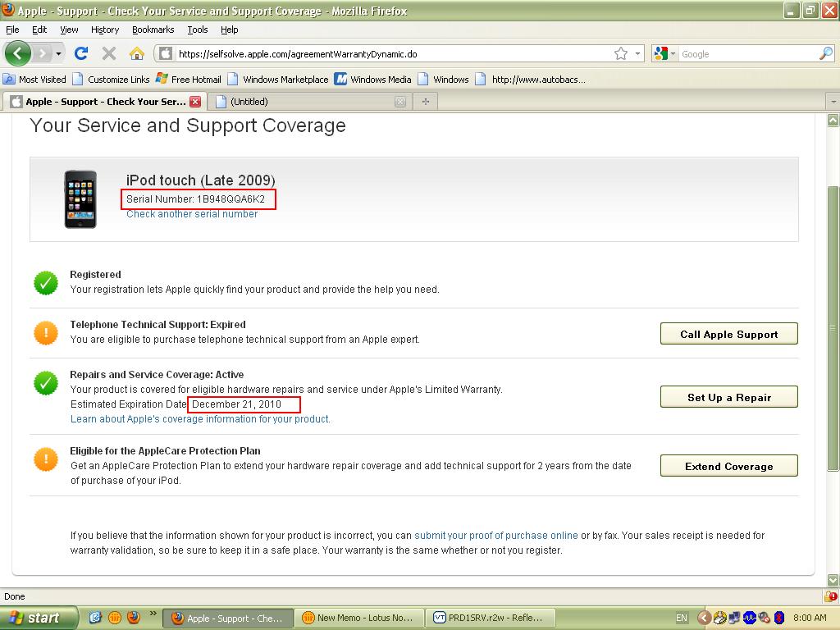Open the Bookmarks menu
840x630 pixels.
(x=153, y=30)
